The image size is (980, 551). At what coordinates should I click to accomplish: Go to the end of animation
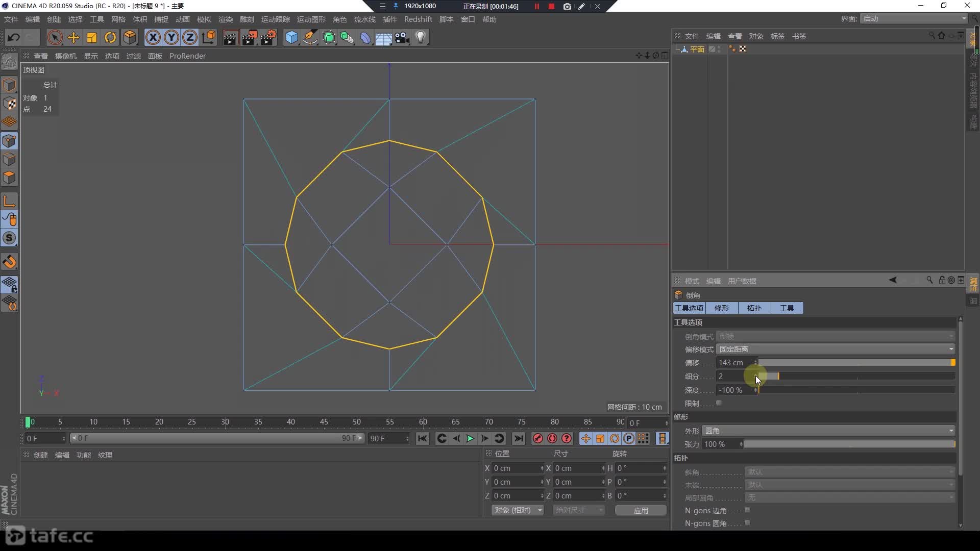coord(519,438)
